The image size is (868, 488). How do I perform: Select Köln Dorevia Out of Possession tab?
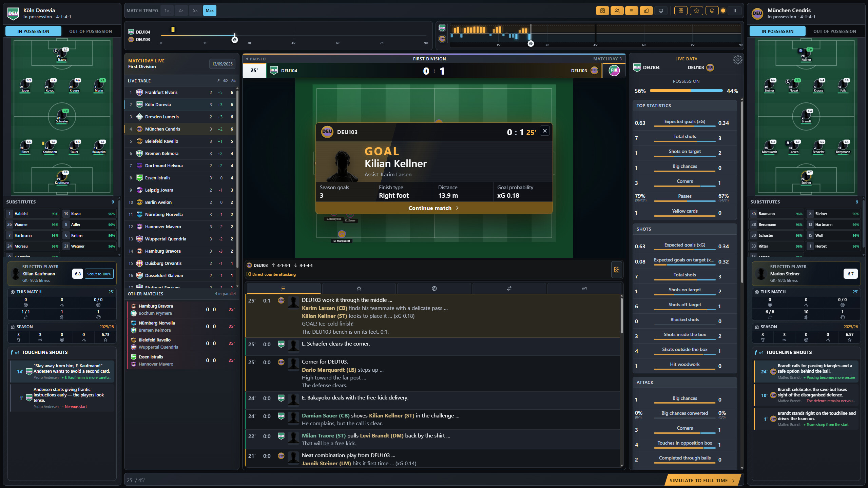point(91,31)
